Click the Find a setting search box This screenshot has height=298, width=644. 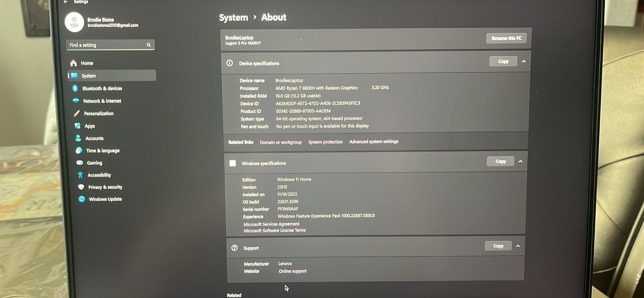click(110, 45)
